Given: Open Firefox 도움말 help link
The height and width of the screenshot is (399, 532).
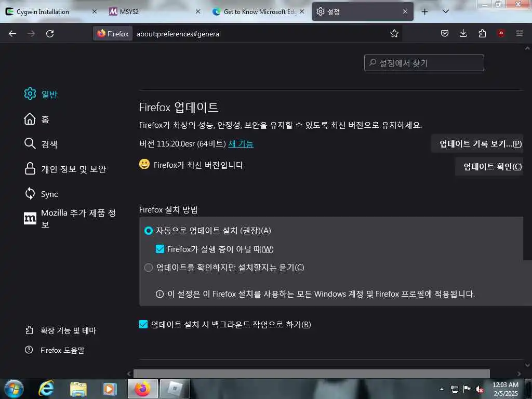Looking at the screenshot, I should click(55, 350).
